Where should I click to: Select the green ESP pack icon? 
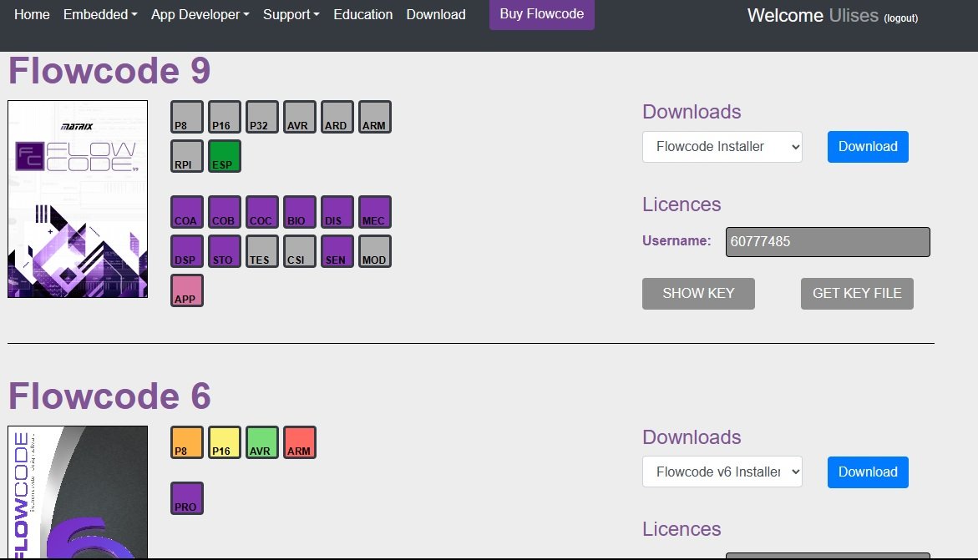point(225,156)
